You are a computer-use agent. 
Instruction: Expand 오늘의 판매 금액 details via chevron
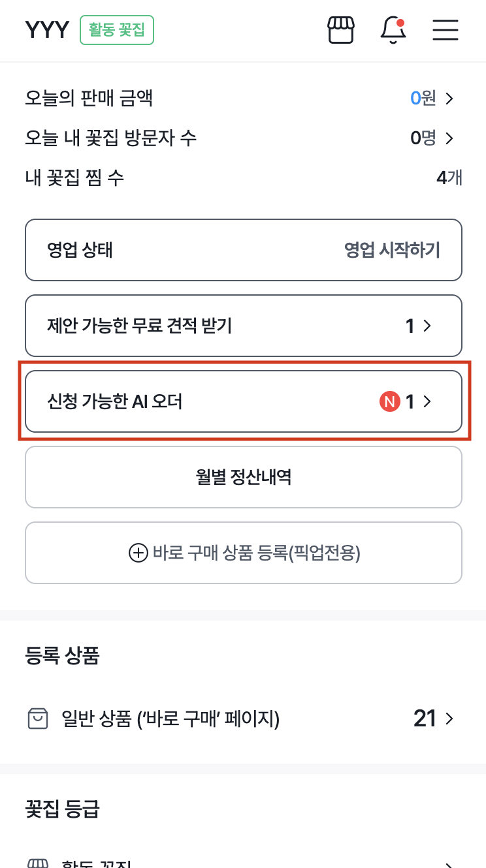pyautogui.click(x=449, y=99)
